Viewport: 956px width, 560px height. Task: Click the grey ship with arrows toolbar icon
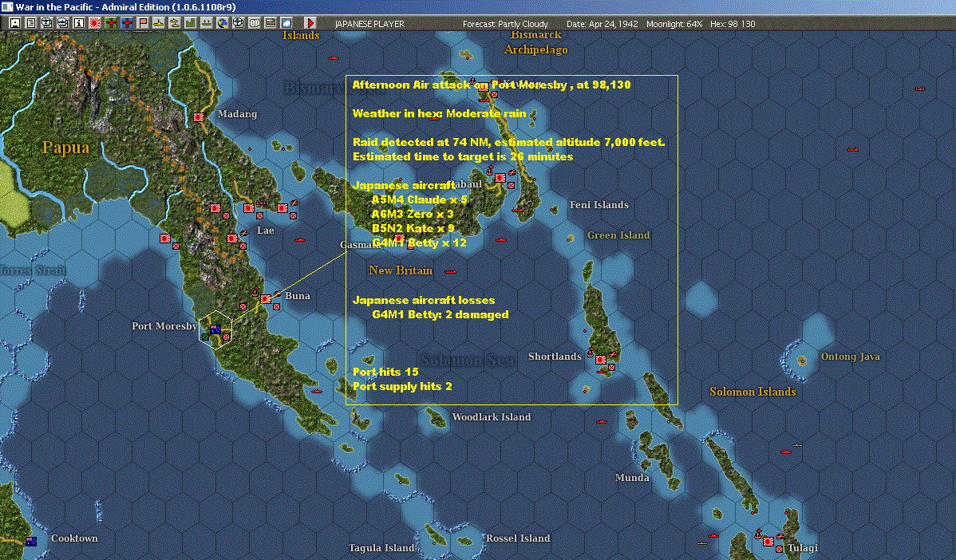206,23
